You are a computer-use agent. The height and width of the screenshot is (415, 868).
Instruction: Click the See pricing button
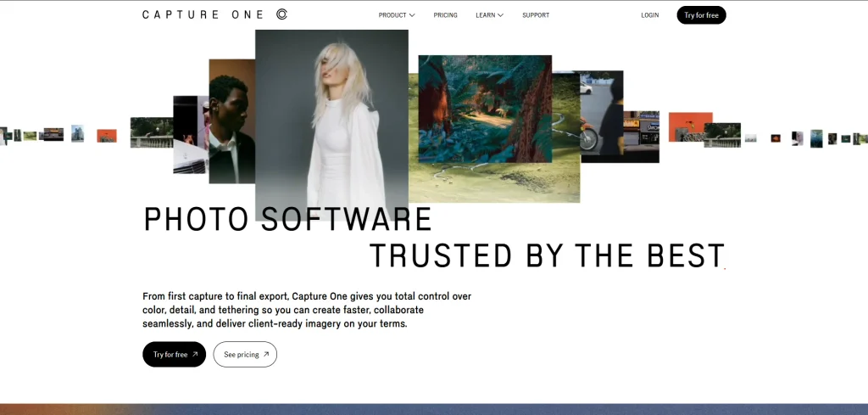click(x=245, y=354)
